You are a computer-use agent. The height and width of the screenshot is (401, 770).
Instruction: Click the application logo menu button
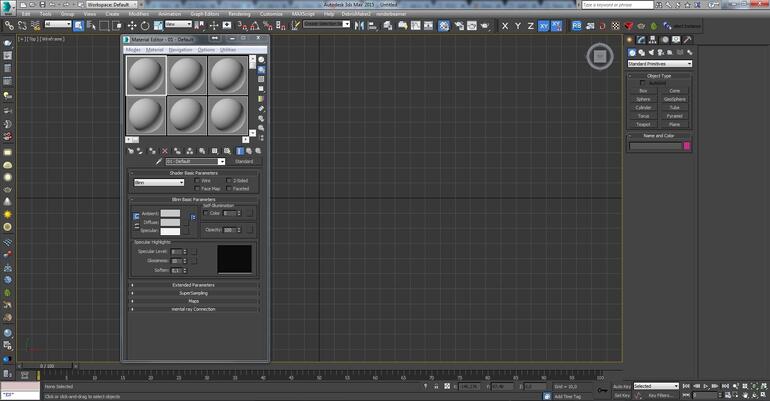point(8,6)
